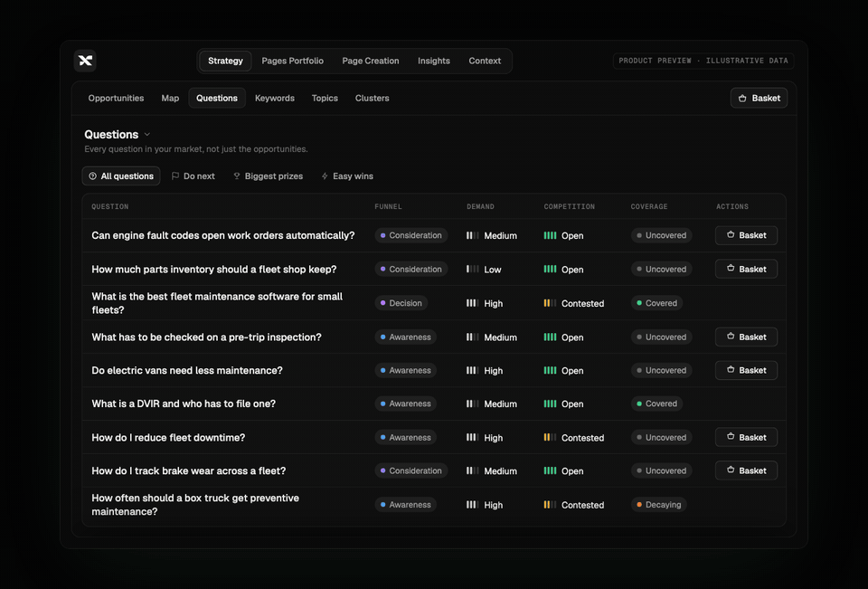
Task: Open question 'How much parts inventory should a fleet shop keep?'
Action: tap(214, 270)
